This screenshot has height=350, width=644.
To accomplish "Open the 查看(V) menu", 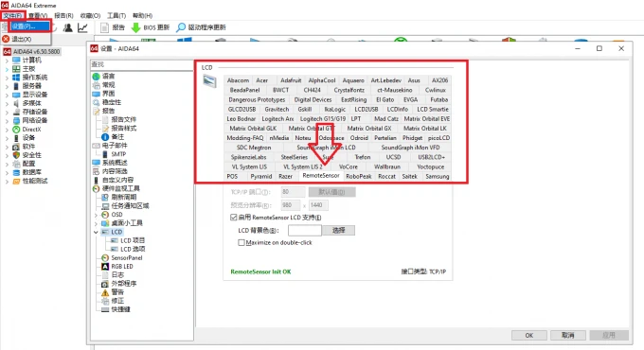I will point(38,15).
